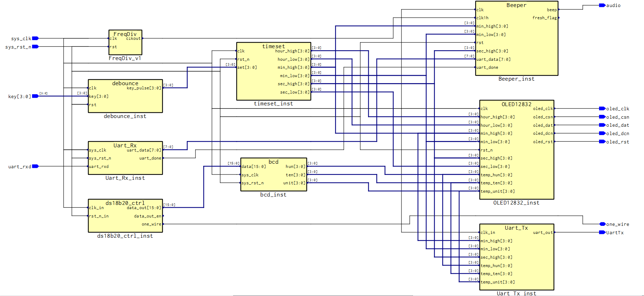644x296 pixels.
Task: Select the ds18b20_ctrl module block
Action: point(125,216)
